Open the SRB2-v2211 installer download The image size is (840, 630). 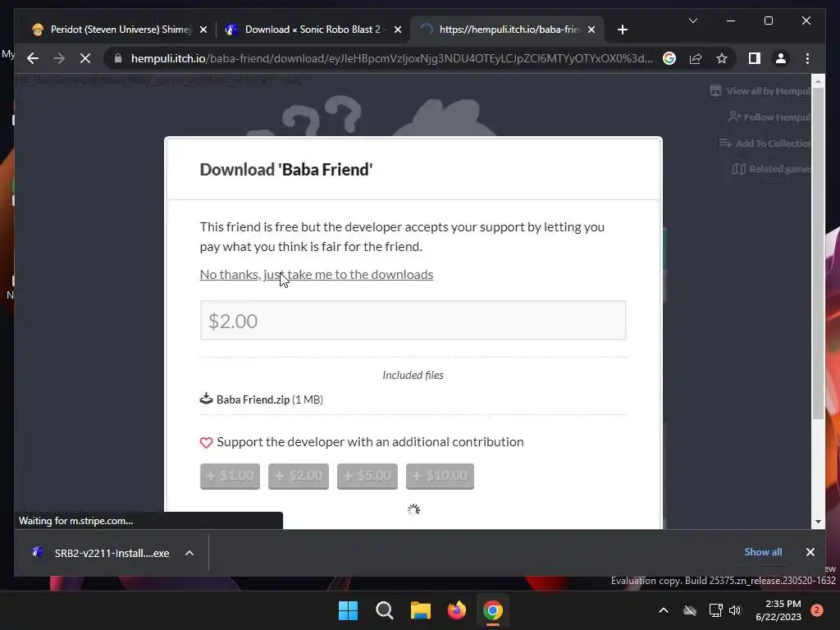[x=102, y=553]
